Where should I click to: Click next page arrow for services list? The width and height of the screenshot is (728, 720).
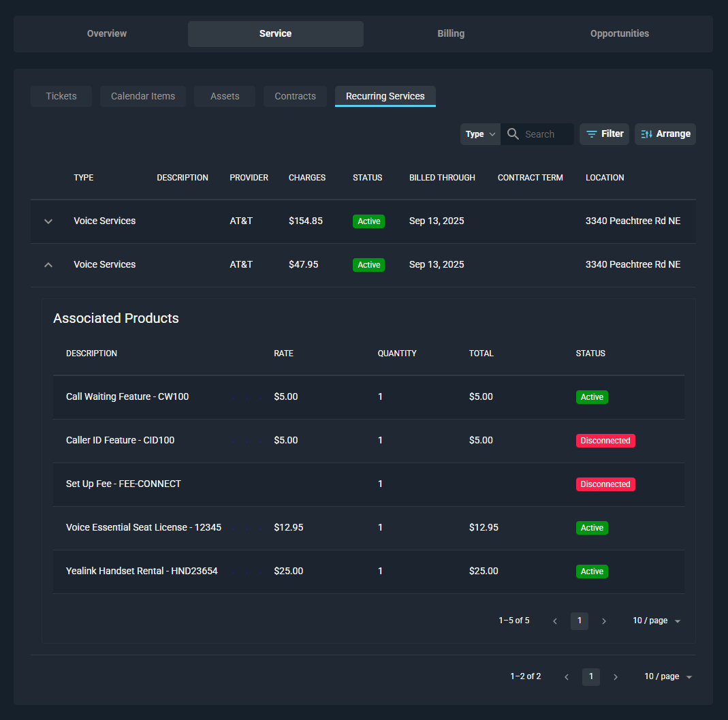pyautogui.click(x=615, y=677)
